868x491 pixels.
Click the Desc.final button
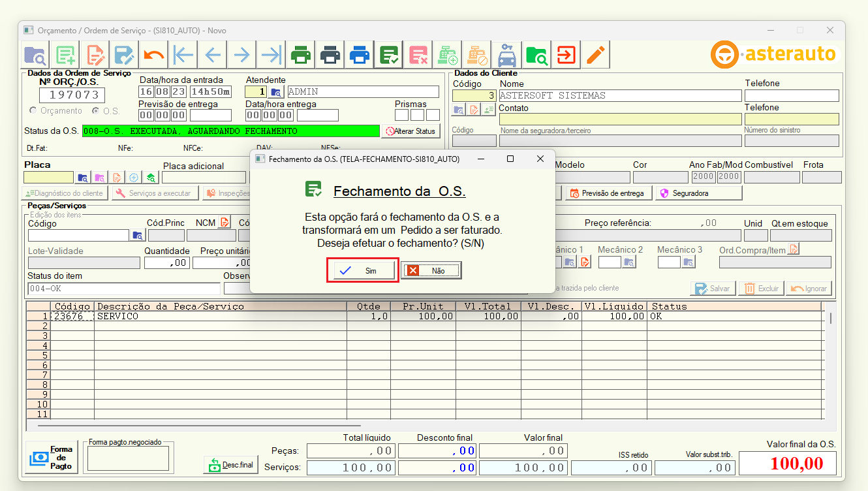[x=231, y=465]
